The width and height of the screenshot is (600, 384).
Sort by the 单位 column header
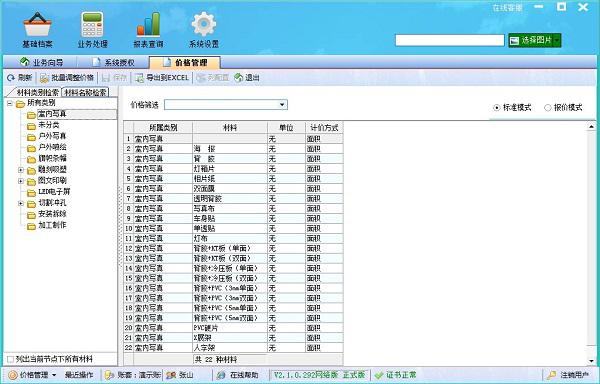(x=286, y=128)
